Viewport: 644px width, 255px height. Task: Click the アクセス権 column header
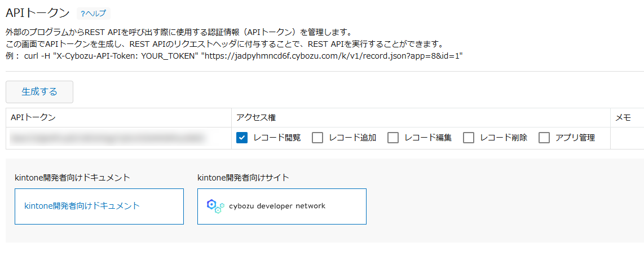point(256,117)
